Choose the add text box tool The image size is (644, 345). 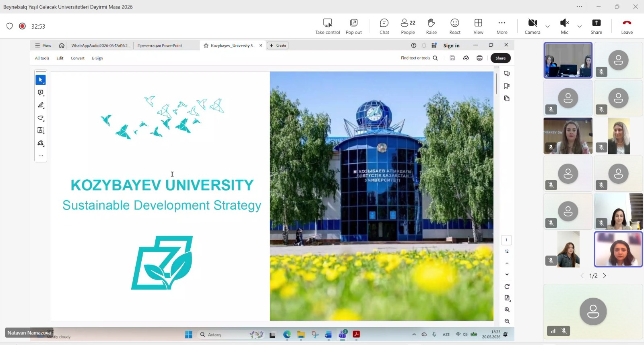coord(41,131)
